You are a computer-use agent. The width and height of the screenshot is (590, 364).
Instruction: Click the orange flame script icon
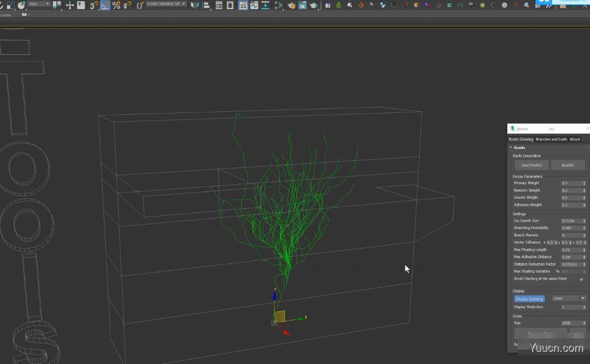pos(361,5)
